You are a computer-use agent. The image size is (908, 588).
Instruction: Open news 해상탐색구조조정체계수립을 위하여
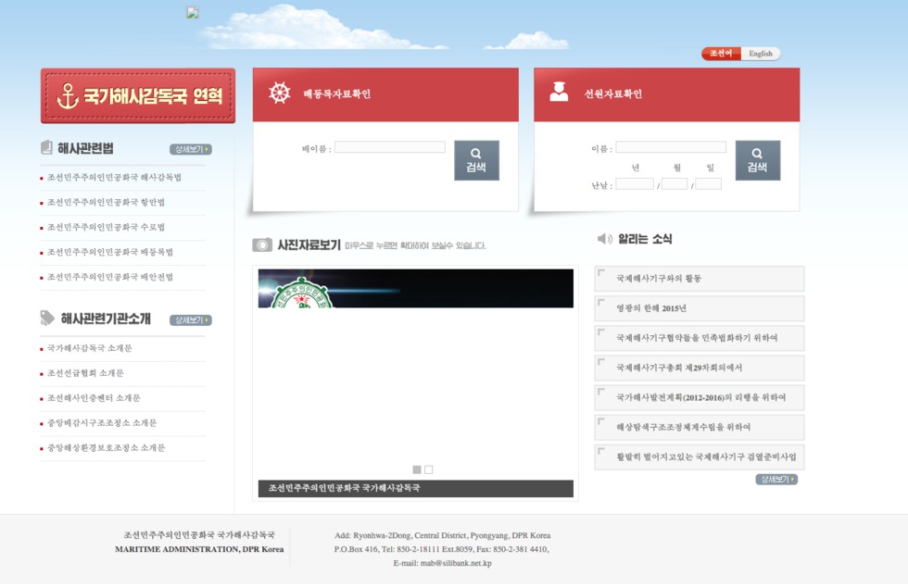pyautogui.click(x=699, y=427)
